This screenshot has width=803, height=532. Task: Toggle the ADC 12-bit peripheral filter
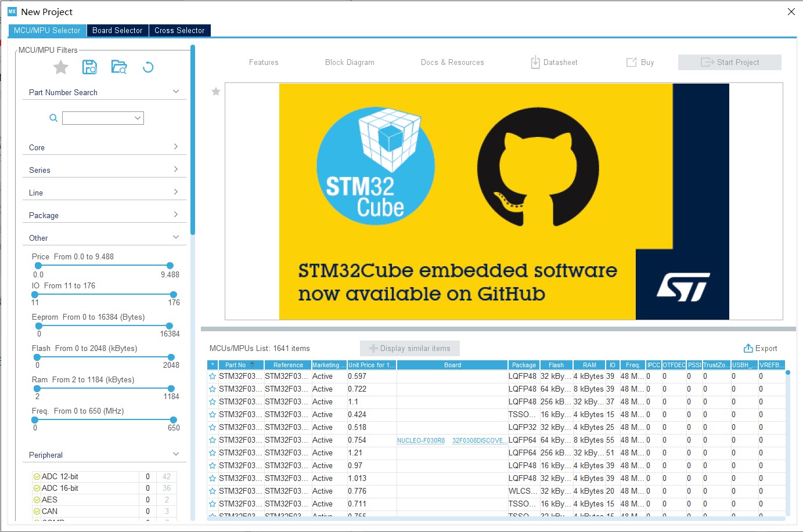coord(37,477)
